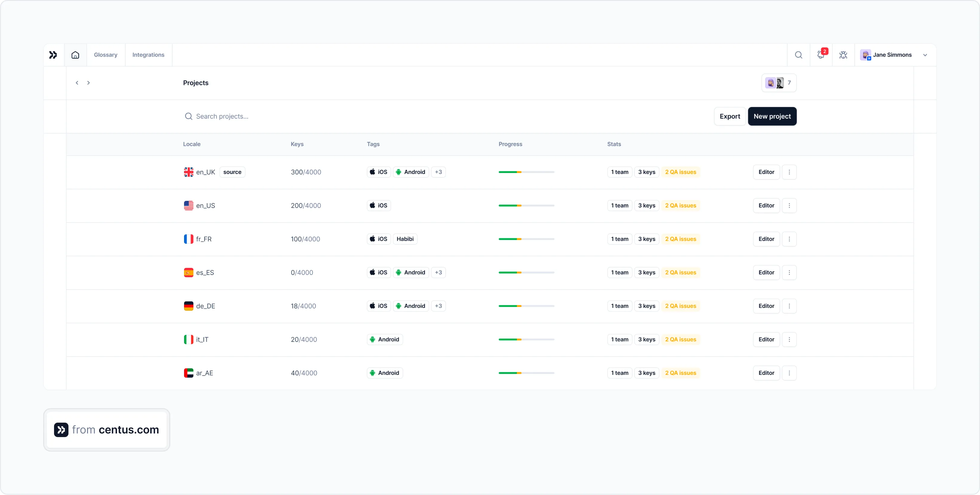Click the progress bar on the fr_FR row
Screen dimensions: 980x495
526,239
